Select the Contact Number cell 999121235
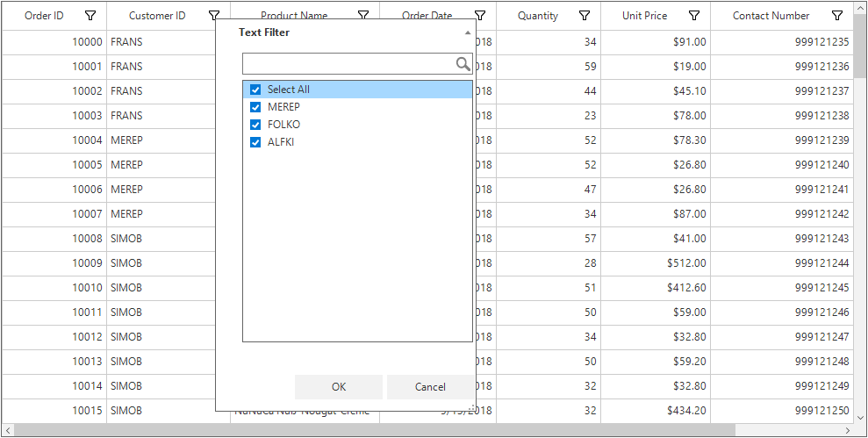Image resolution: width=868 pixels, height=438 pixels. [782, 42]
